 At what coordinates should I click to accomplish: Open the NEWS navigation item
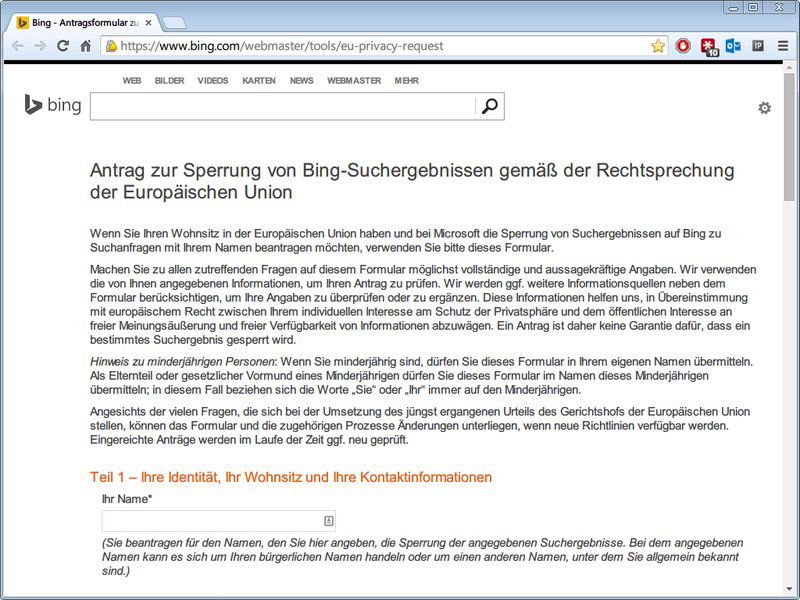pos(302,81)
